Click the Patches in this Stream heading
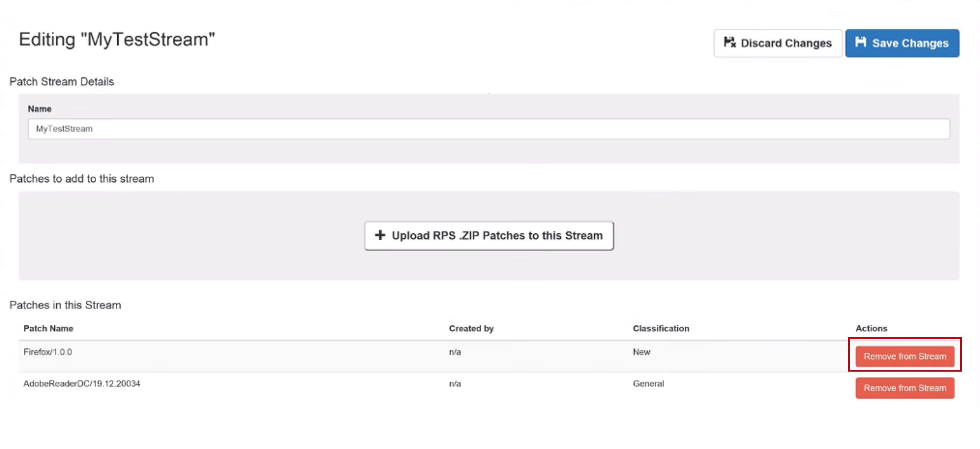The height and width of the screenshot is (449, 980). click(x=65, y=305)
